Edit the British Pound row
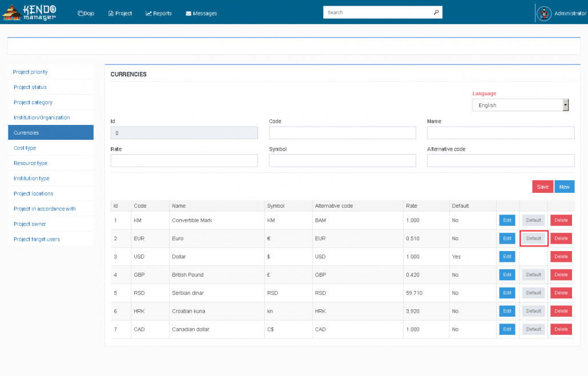The width and height of the screenshot is (588, 376). click(507, 274)
